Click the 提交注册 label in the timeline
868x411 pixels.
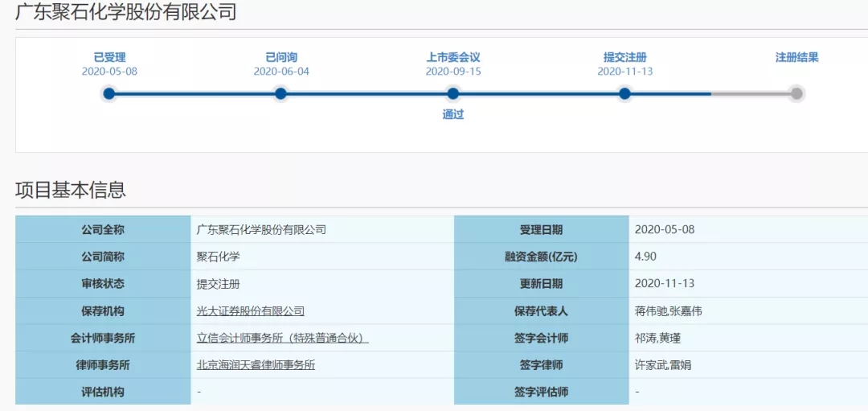(x=624, y=57)
